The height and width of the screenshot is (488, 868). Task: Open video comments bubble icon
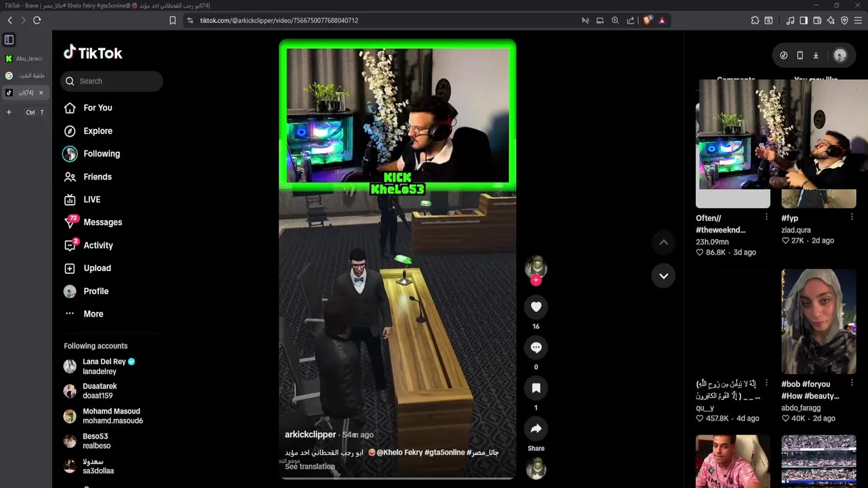coord(536,348)
